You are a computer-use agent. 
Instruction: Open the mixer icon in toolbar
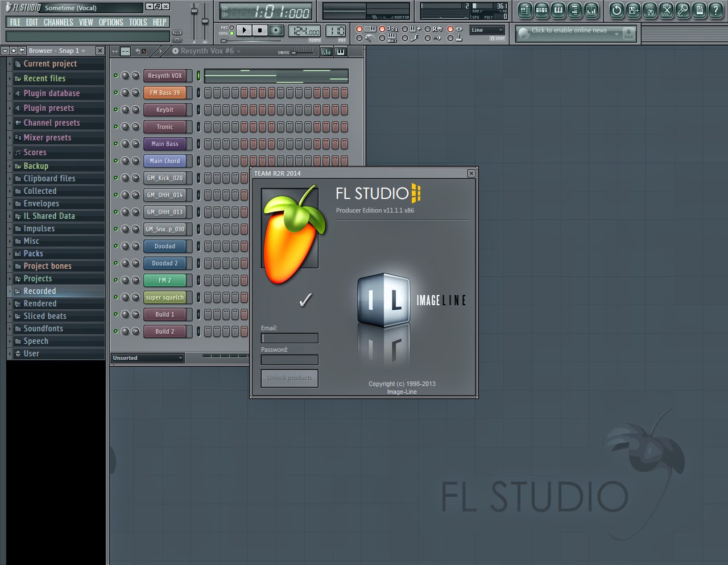pyautogui.click(x=591, y=10)
